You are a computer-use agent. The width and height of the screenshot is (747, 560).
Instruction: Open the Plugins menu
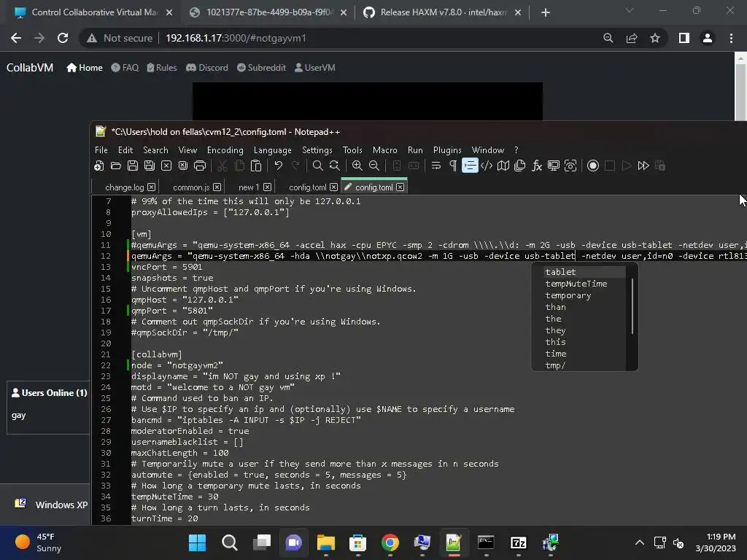coord(447,150)
